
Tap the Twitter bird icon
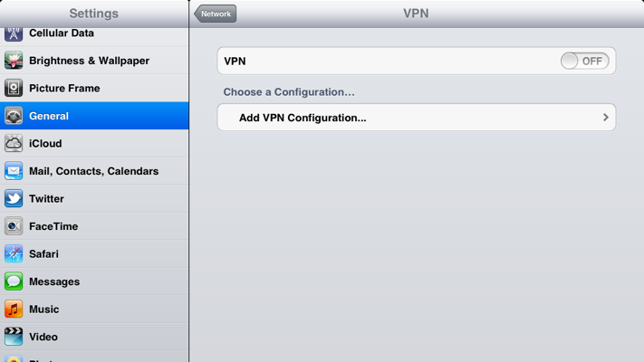click(14, 199)
